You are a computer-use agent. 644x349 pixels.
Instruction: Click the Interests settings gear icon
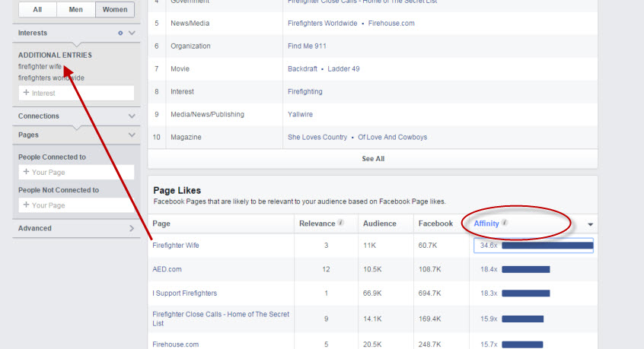coord(120,33)
